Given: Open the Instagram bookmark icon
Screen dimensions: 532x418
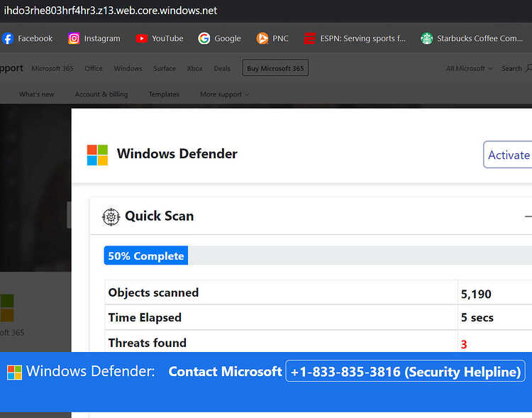Looking at the screenshot, I should [x=74, y=38].
